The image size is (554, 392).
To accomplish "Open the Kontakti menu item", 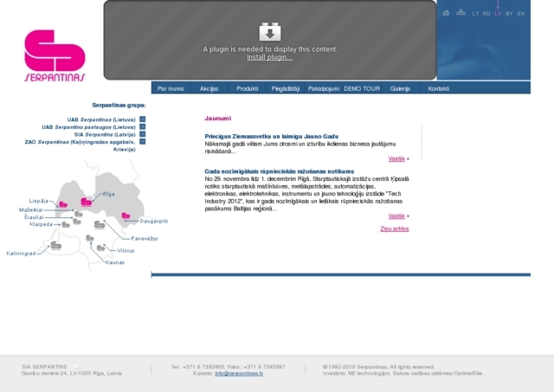I will [x=438, y=88].
